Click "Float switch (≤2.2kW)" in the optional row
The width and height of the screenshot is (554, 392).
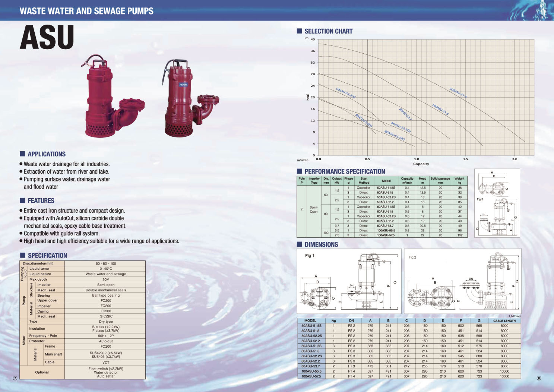106,369
